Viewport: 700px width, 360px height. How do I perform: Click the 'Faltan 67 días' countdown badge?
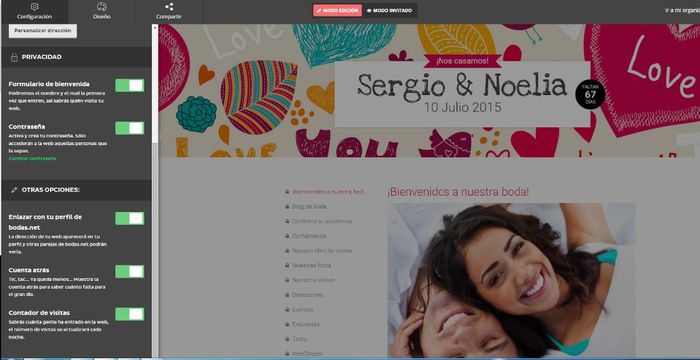tap(590, 94)
